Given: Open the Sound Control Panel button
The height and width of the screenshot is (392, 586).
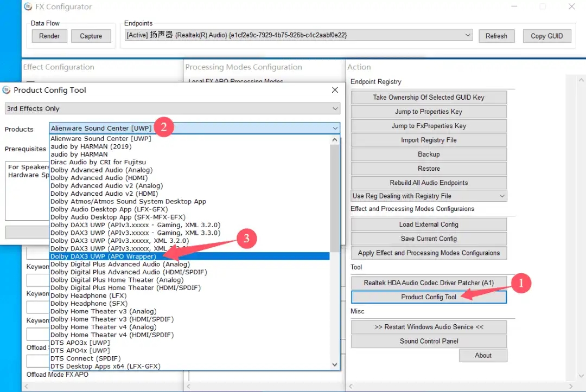Looking at the screenshot, I should [429, 341].
